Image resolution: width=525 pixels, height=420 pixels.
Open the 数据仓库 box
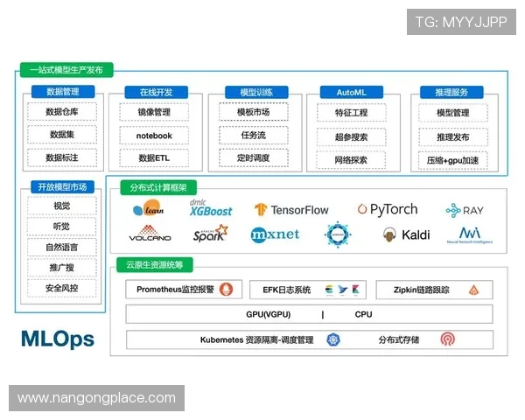pos(62,111)
